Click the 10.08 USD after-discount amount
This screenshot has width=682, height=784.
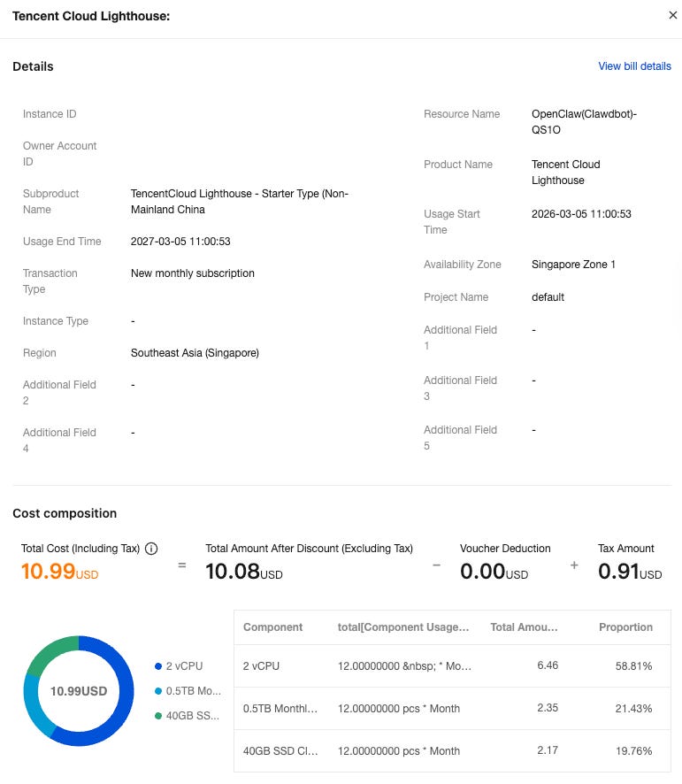tap(244, 572)
